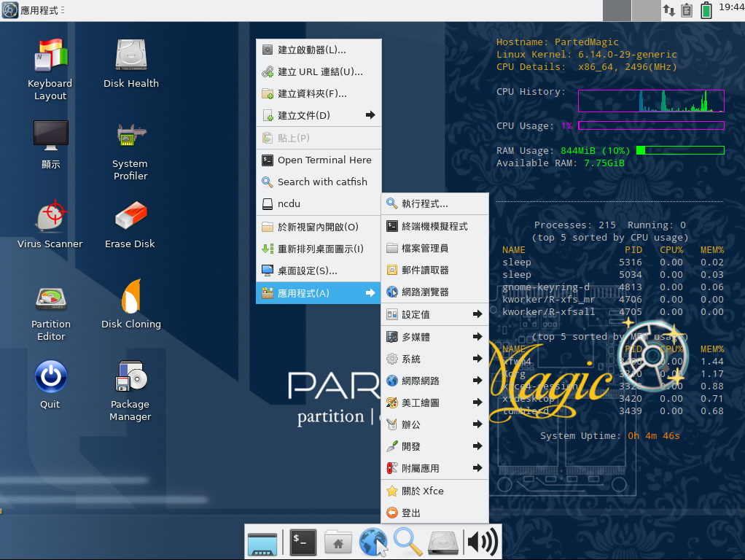The image size is (745, 560).
Task: Click the "Hostname: PartedMagic" text
Action: pos(558,42)
